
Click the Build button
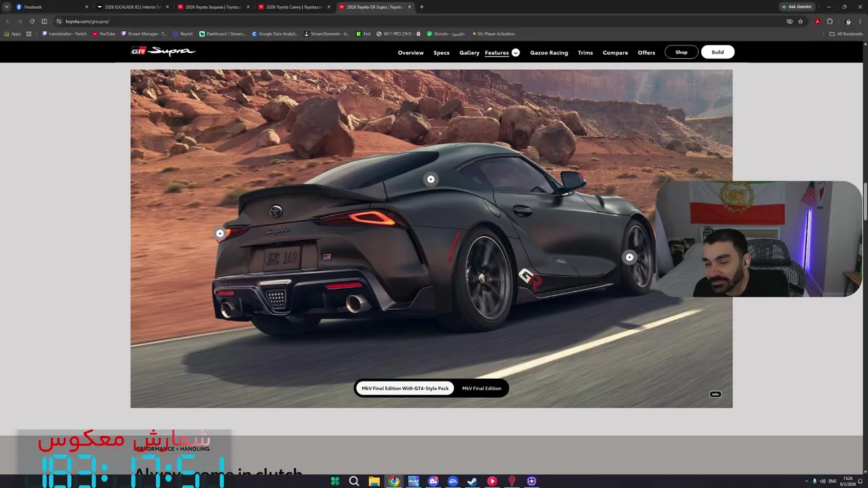coord(717,52)
